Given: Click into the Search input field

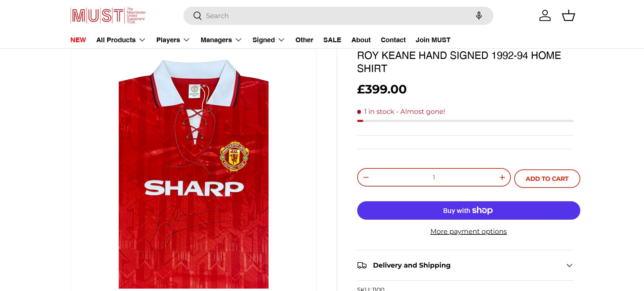Looking at the screenshot, I should [x=335, y=16].
